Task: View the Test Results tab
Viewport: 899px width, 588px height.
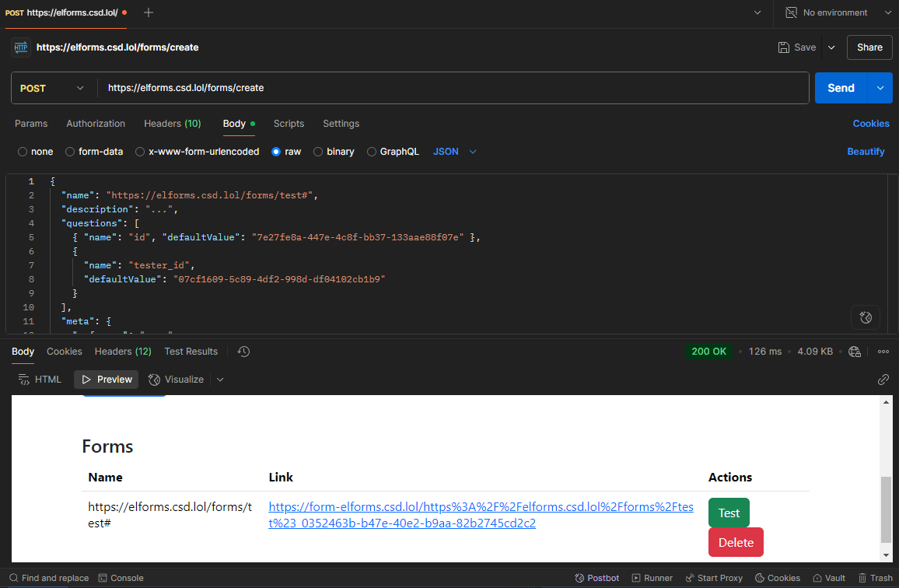Action: pyautogui.click(x=191, y=352)
